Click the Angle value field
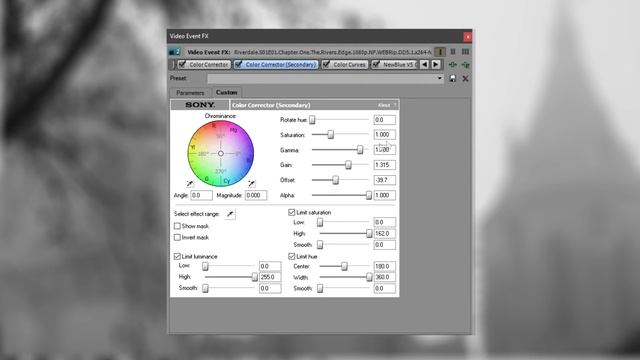The width and height of the screenshot is (640, 360). click(x=201, y=195)
